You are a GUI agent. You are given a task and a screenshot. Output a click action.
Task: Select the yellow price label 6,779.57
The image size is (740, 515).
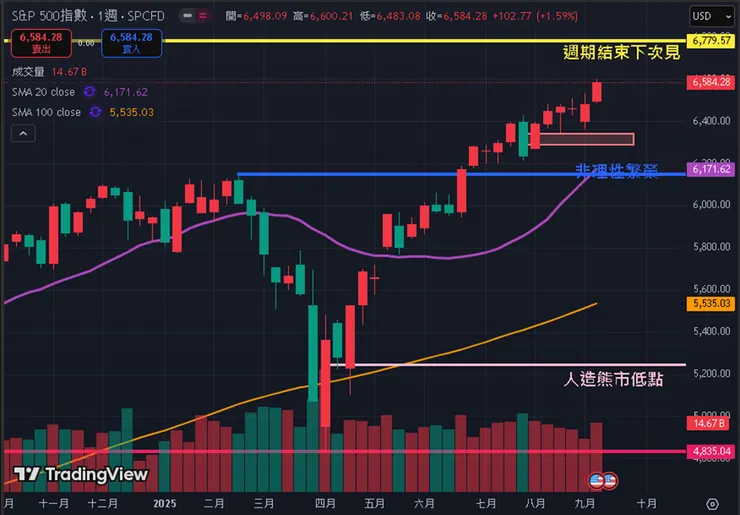click(x=711, y=41)
